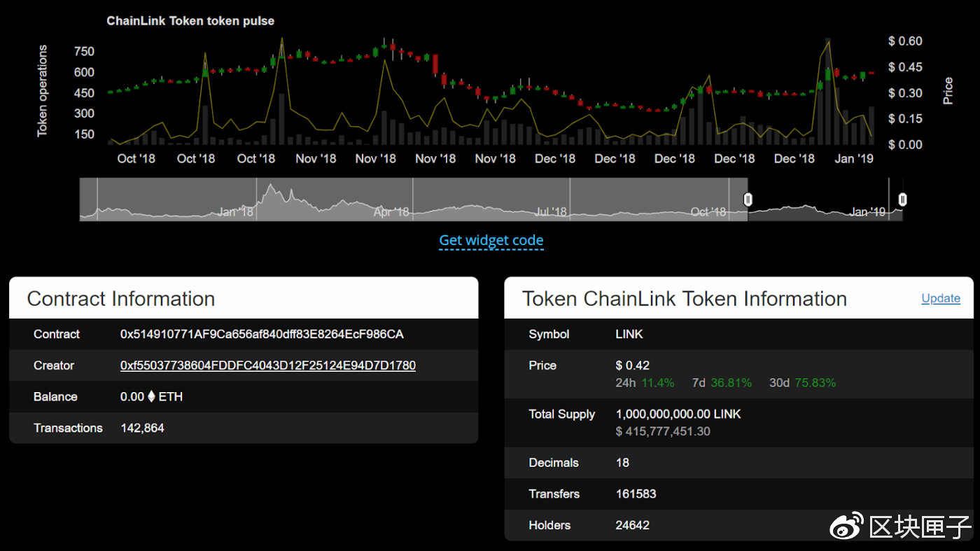
Task: Select the contract address text
Action: pos(262,334)
